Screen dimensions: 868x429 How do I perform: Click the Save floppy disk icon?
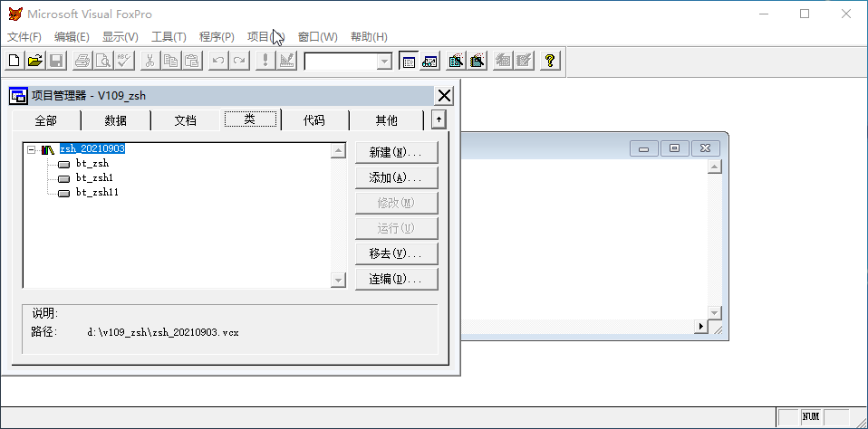point(56,61)
